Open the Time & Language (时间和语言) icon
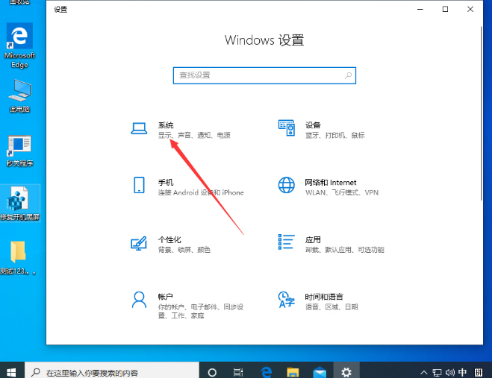The image size is (492, 379). pyautogui.click(x=286, y=300)
